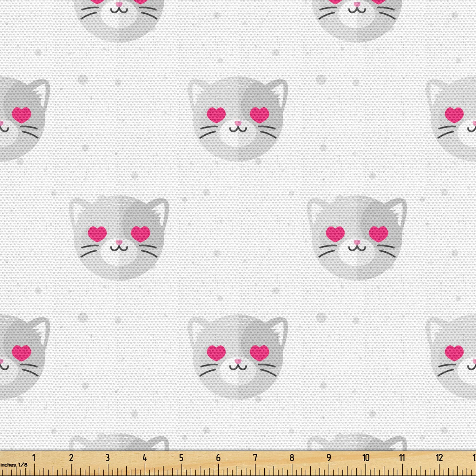Viewport: 476px width, 476px height.
Task: Click the ruler number 2
Action: (71, 458)
